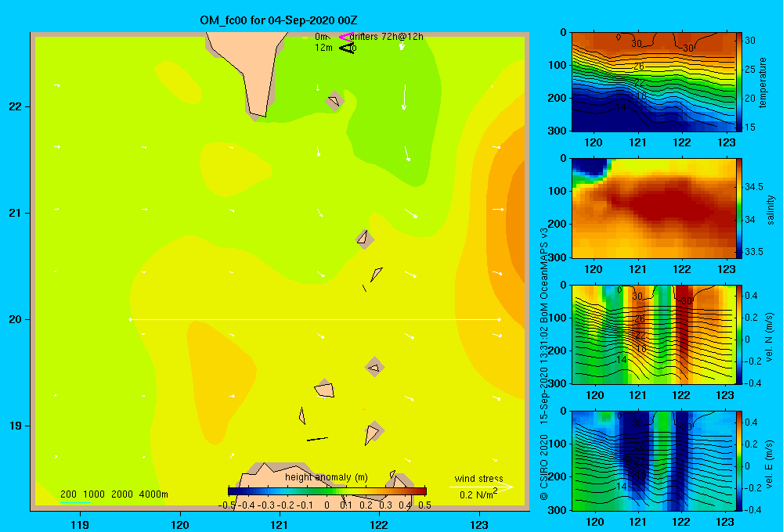
Task: Click latitude label 19 on main map
Action: coord(16,426)
